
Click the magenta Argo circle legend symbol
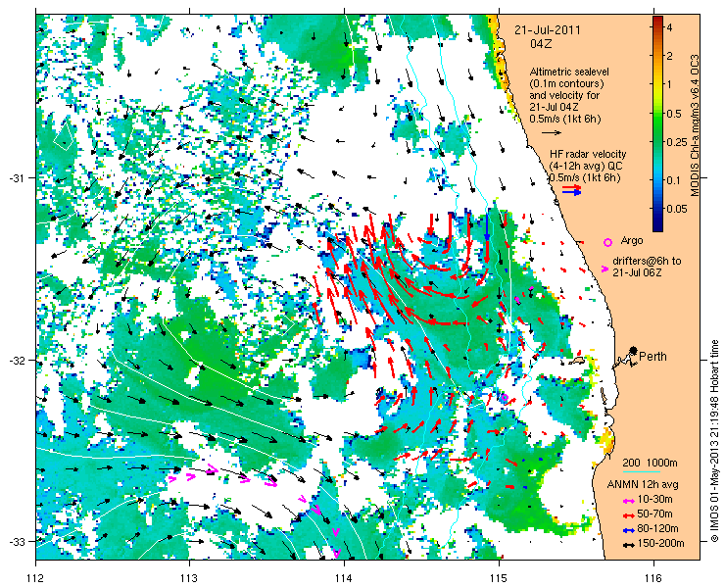point(608,242)
